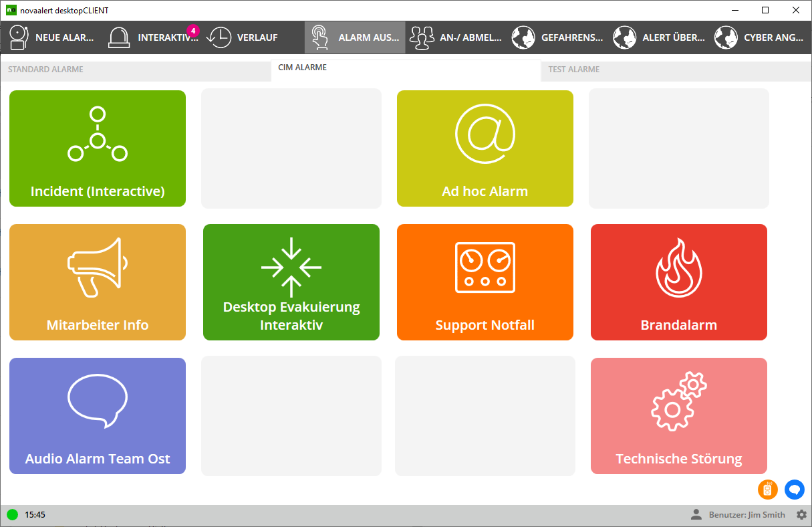Open settings gear in status bar

(x=801, y=514)
